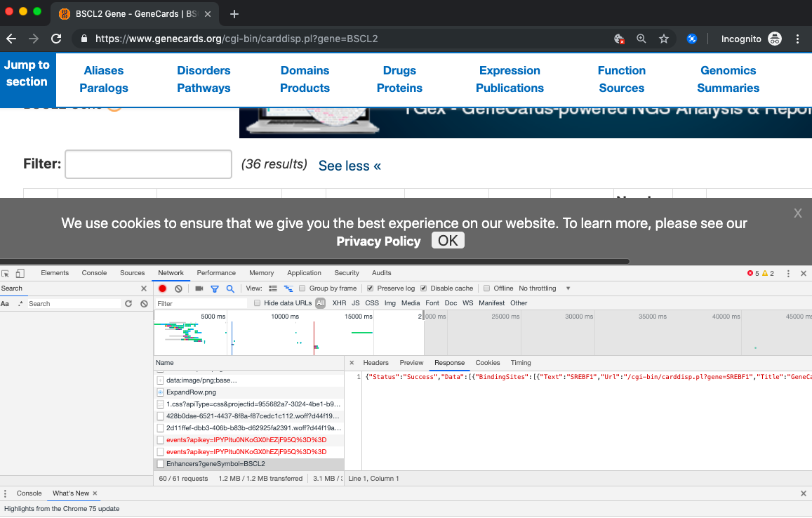Open a new browser tab
812x518 pixels.
pyautogui.click(x=234, y=14)
